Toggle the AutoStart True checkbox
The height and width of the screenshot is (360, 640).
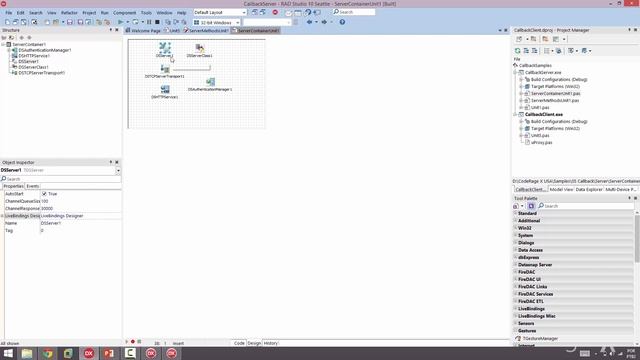pos(44,193)
